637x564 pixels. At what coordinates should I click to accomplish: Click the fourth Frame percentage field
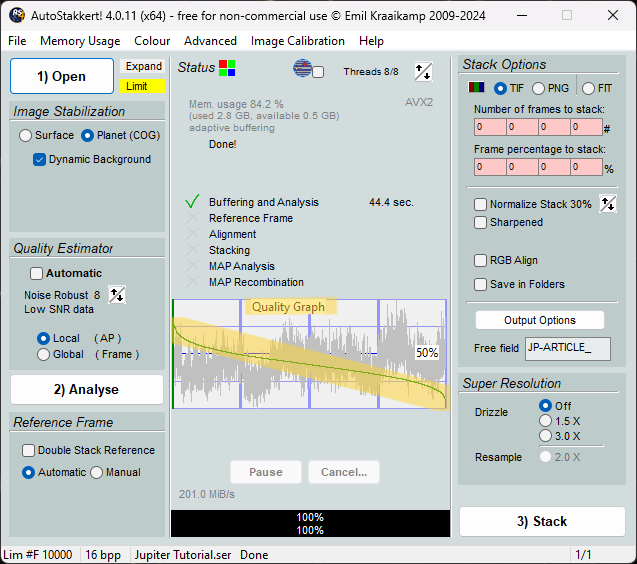click(x=586, y=167)
